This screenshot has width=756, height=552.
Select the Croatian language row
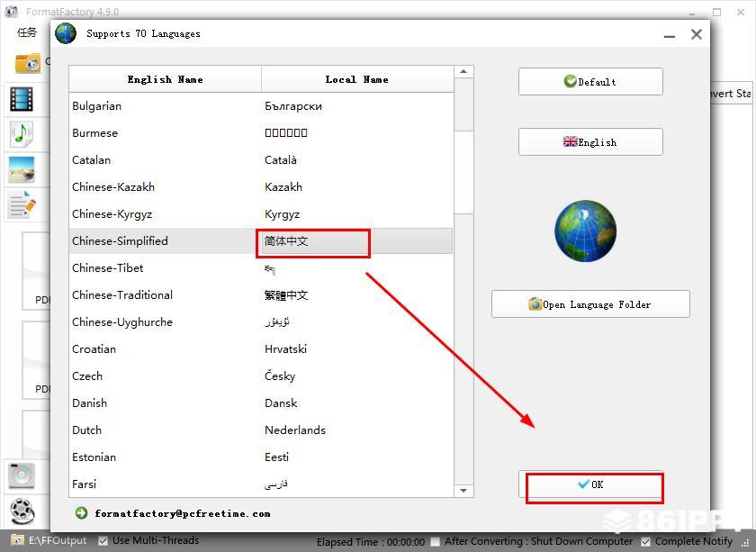click(x=261, y=349)
